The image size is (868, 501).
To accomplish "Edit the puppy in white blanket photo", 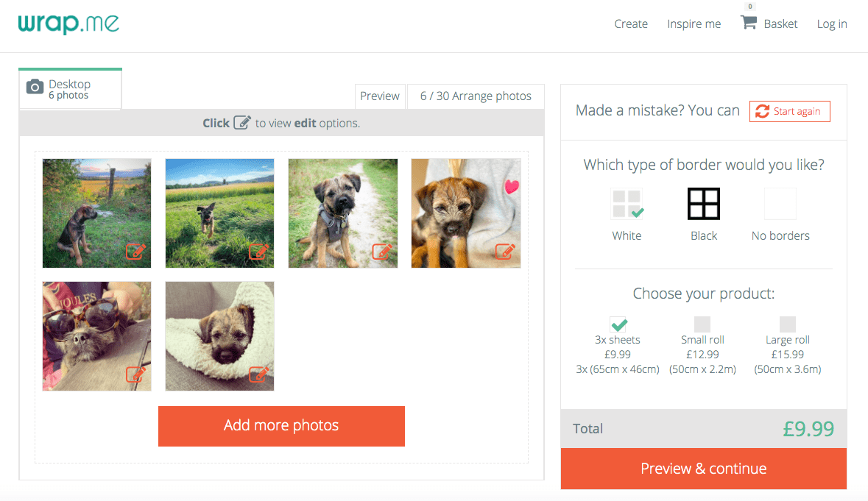I will pos(258,374).
